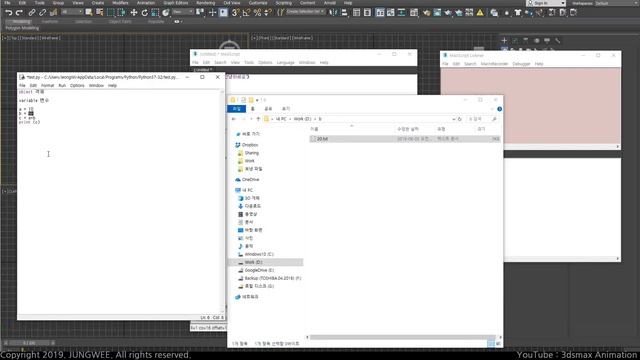Click the Explorer search input field
The image size is (640, 360).
click(482, 119)
